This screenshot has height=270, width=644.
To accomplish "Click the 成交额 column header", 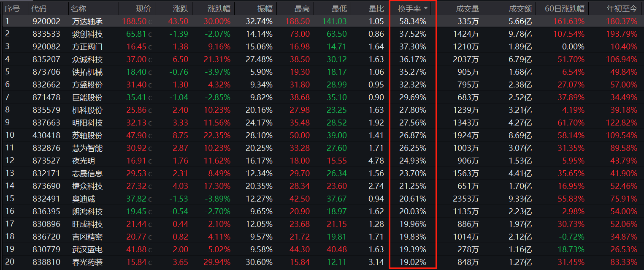I will coord(520,9).
